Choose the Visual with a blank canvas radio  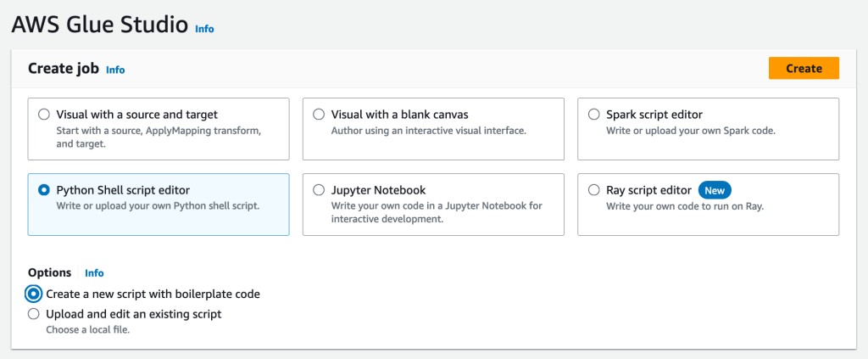click(x=319, y=115)
